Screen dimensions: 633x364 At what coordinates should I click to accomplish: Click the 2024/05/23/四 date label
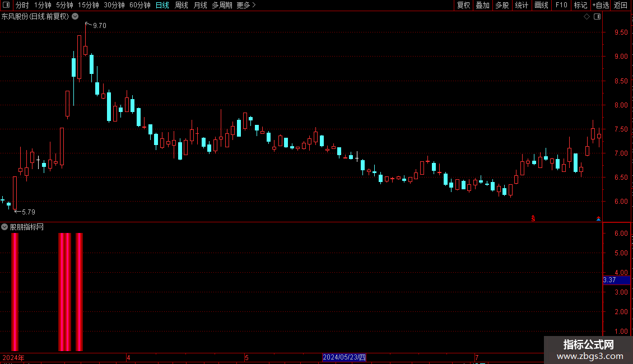click(x=344, y=357)
